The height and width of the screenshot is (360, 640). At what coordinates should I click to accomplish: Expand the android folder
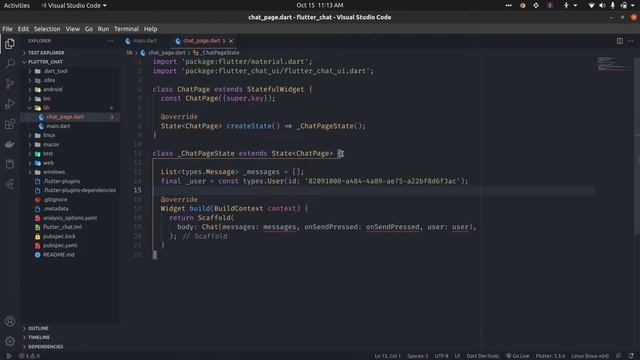[x=53, y=89]
